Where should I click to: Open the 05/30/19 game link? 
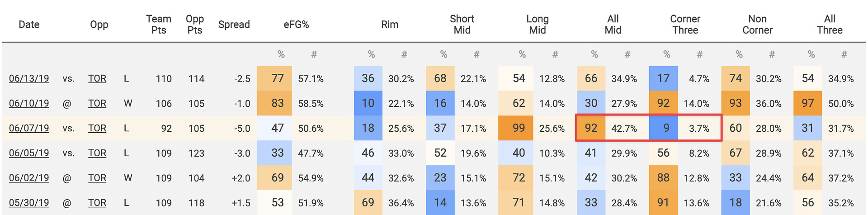coord(29,203)
